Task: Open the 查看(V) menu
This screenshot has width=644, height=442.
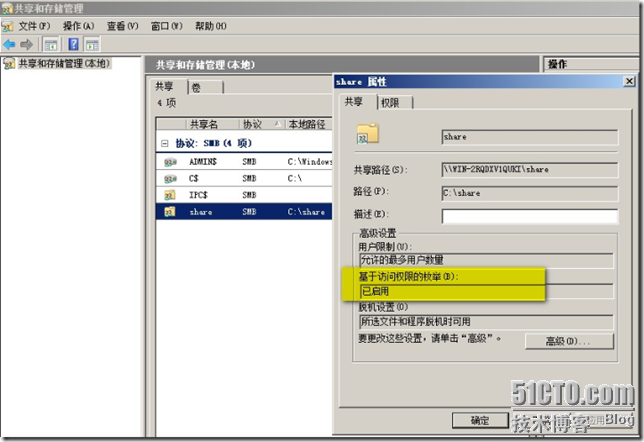Action: tap(123, 25)
